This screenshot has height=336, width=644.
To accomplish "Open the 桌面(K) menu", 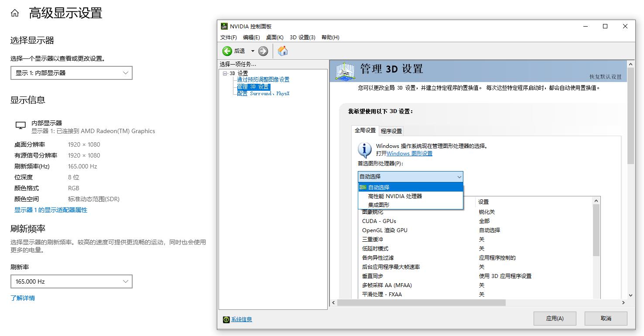I will (x=274, y=37).
